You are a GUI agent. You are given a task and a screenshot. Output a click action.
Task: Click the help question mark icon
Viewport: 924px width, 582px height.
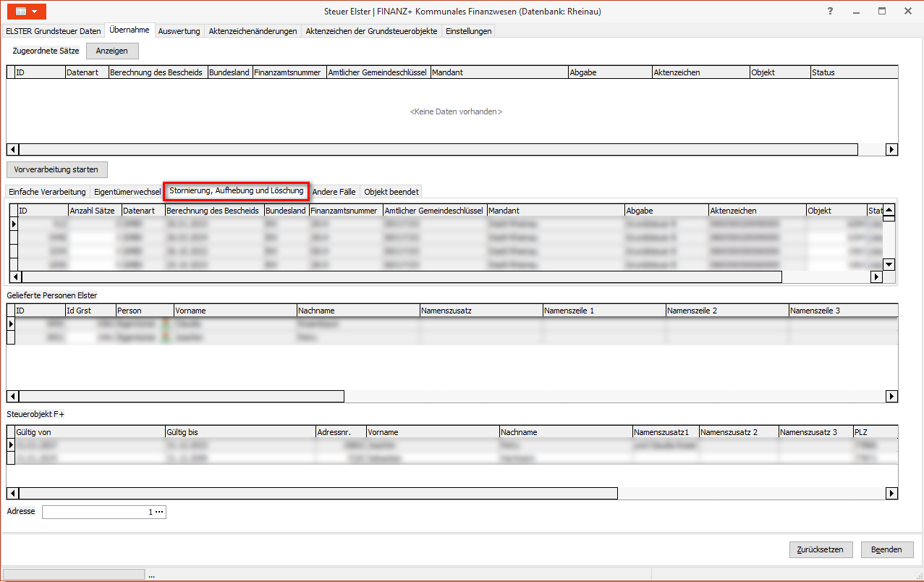click(829, 11)
